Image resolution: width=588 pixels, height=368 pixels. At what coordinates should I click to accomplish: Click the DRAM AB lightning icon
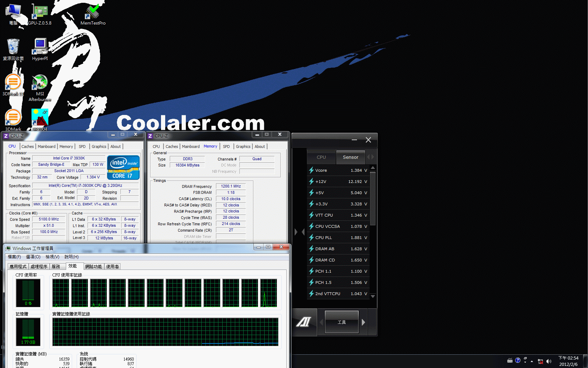pyautogui.click(x=311, y=249)
